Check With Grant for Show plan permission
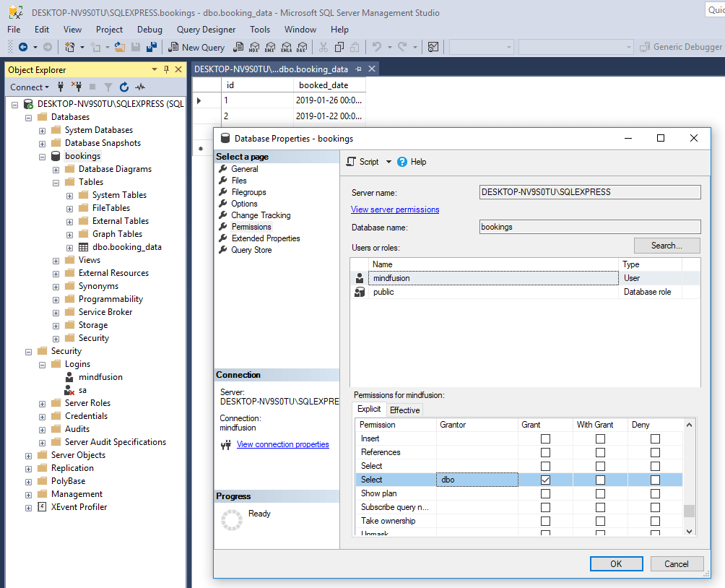The width and height of the screenshot is (725, 588). pos(600,493)
